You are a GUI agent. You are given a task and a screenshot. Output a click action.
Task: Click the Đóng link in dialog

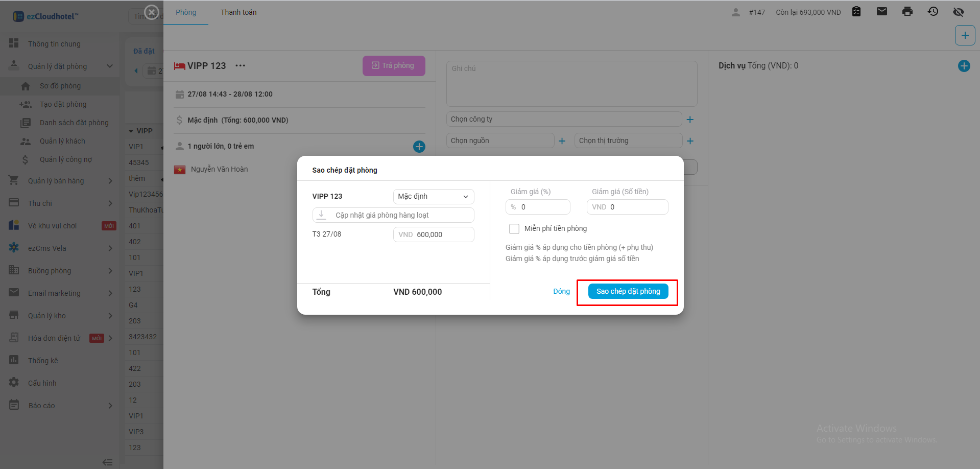(x=561, y=291)
